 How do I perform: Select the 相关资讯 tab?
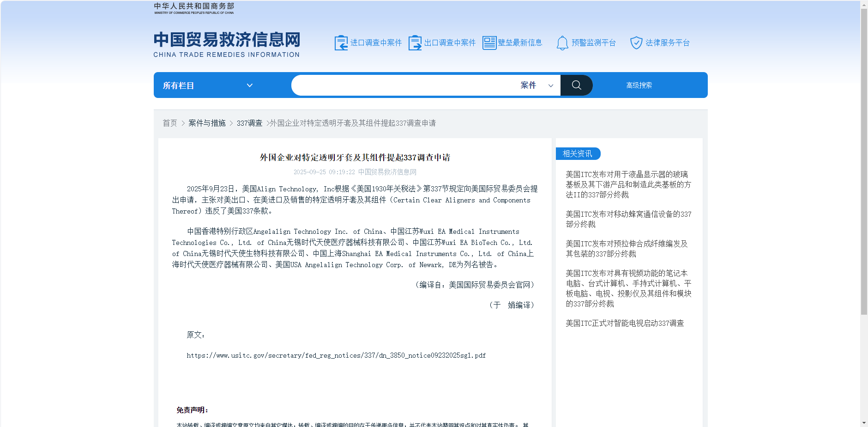click(578, 153)
